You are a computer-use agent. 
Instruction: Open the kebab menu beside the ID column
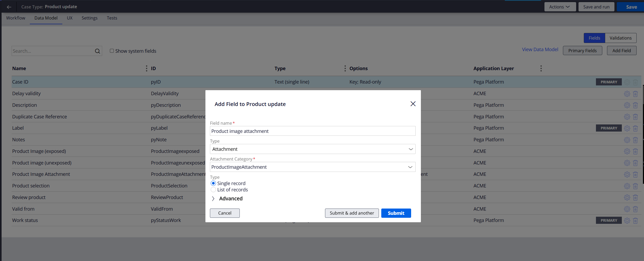click(x=147, y=68)
